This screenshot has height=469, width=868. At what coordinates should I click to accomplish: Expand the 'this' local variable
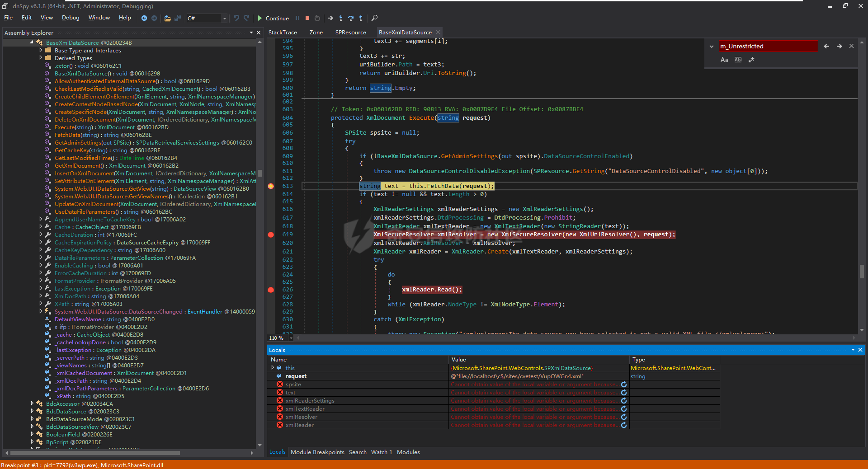tap(273, 368)
